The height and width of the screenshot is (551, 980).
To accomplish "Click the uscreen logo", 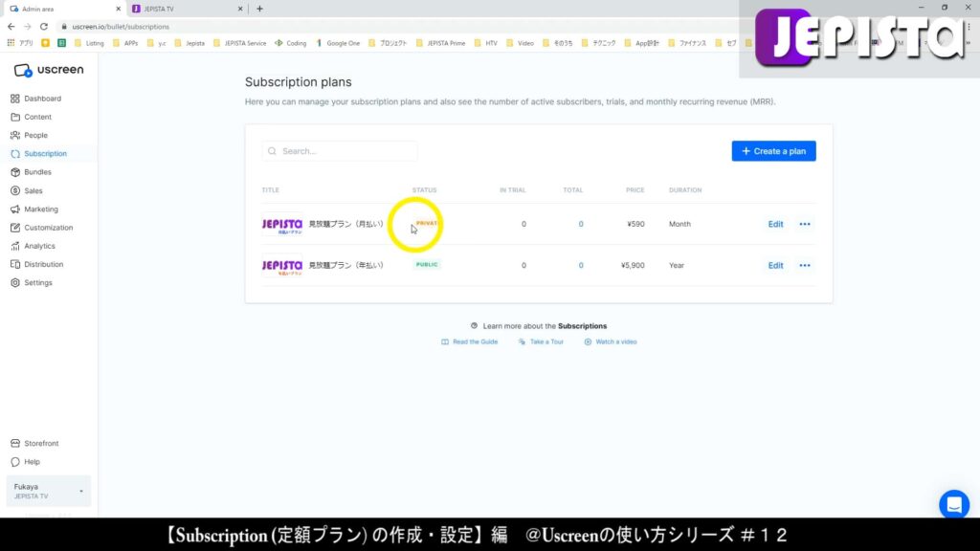I will click(49, 70).
